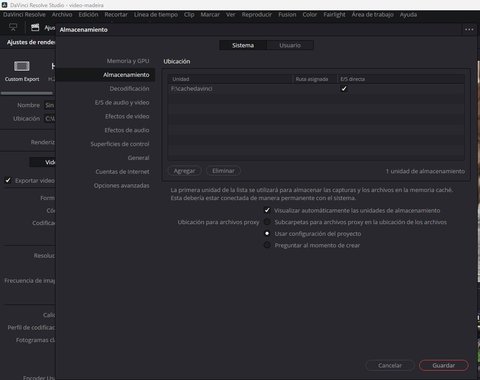Viewport: 480px width, 380px height.
Task: Click the preset scrollbar under Custom Export
Action: pos(27,93)
